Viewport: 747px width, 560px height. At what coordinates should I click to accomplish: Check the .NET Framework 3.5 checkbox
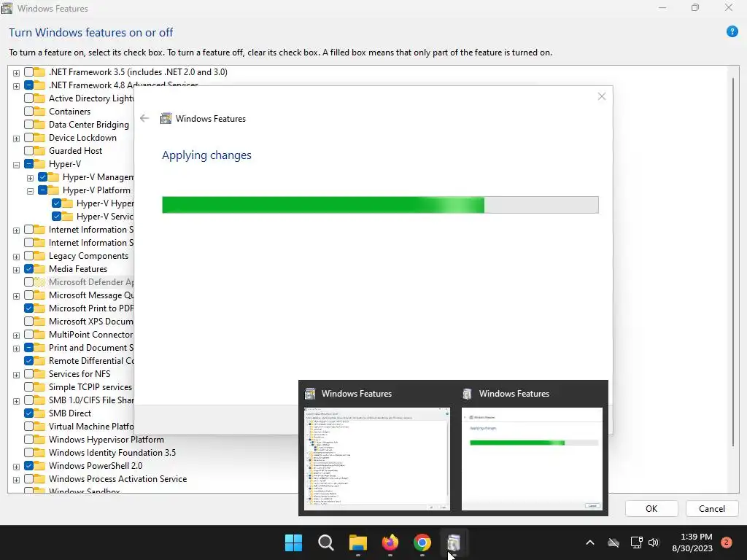click(x=28, y=72)
